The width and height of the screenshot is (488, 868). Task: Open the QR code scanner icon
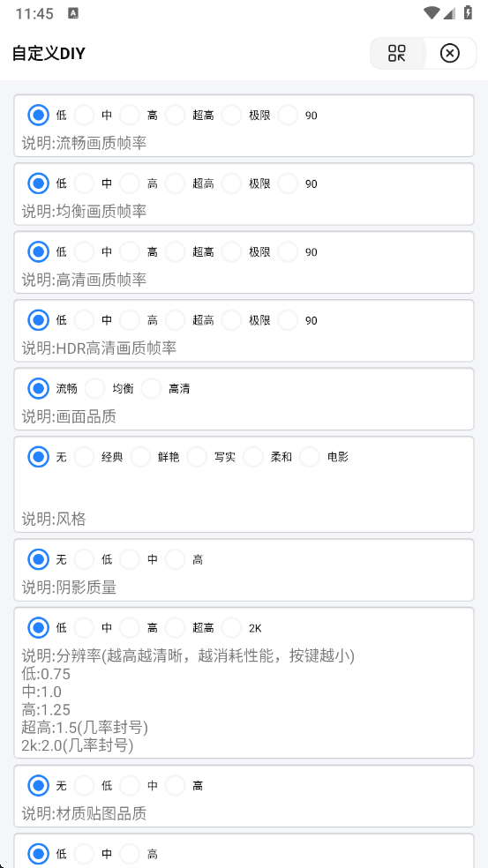tap(396, 53)
